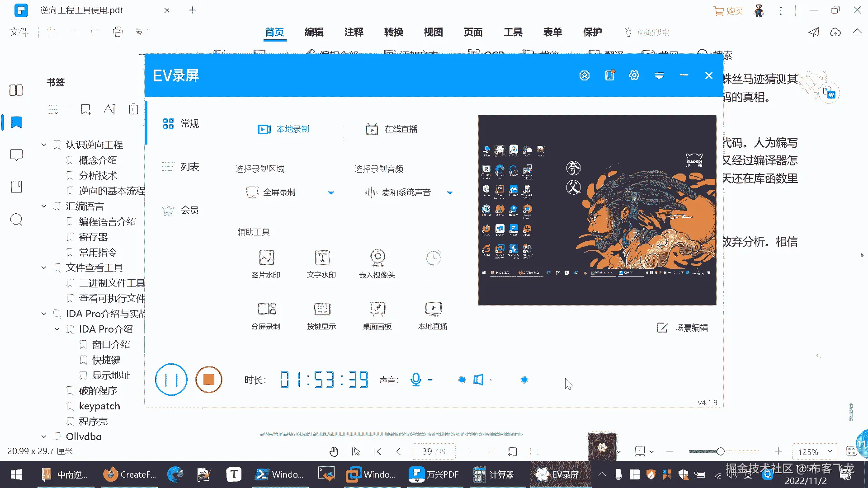This screenshot has width=868, height=488.
Task: Toggle the microphone sound icon
Action: [x=416, y=380]
